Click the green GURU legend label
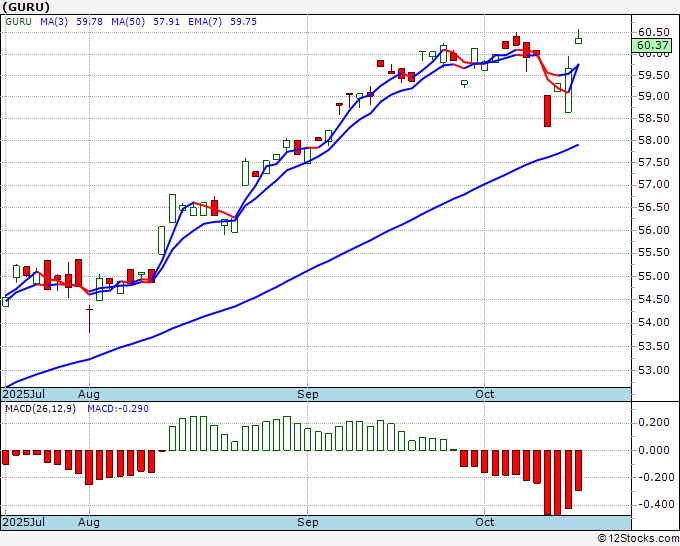Viewport: 680px width, 546px height. (x=18, y=22)
